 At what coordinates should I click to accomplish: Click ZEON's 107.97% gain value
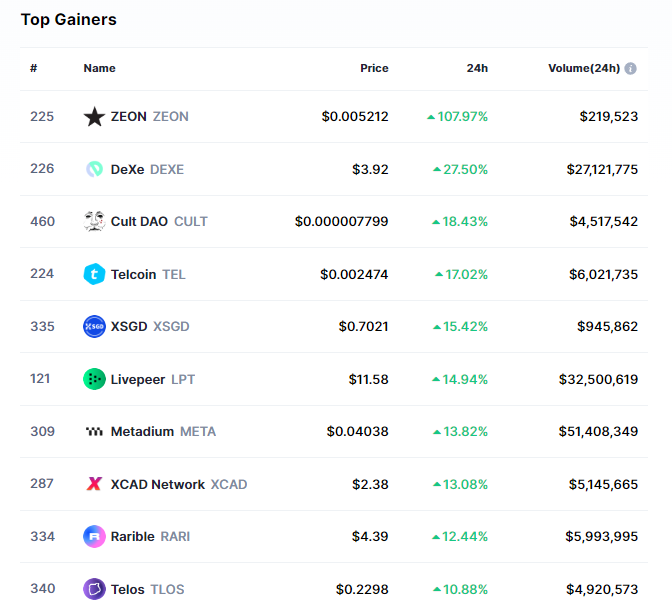(x=461, y=117)
